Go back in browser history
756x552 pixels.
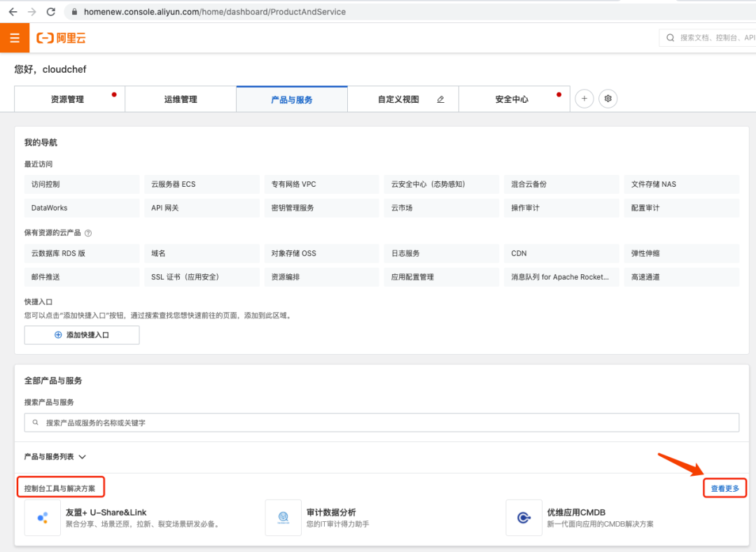point(13,12)
